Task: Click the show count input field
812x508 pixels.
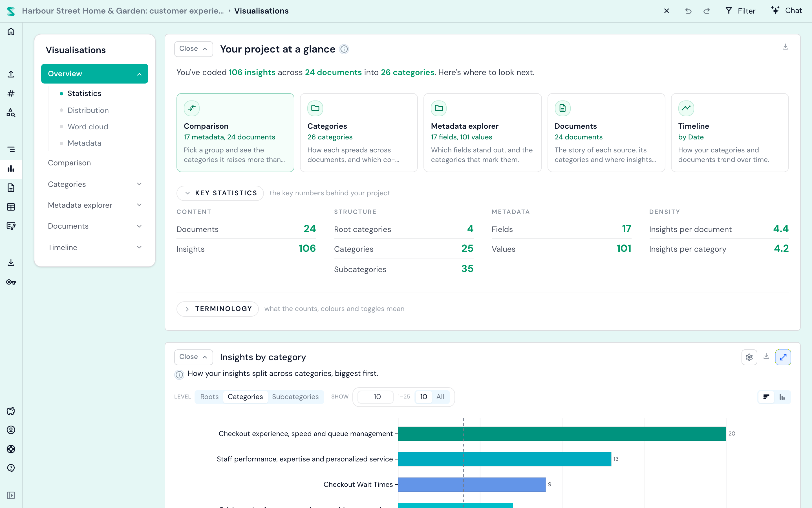Action: pos(376,397)
